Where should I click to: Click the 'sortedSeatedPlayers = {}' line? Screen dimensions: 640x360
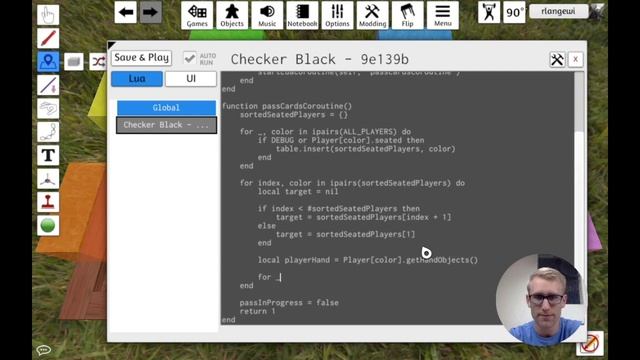coord(293,115)
